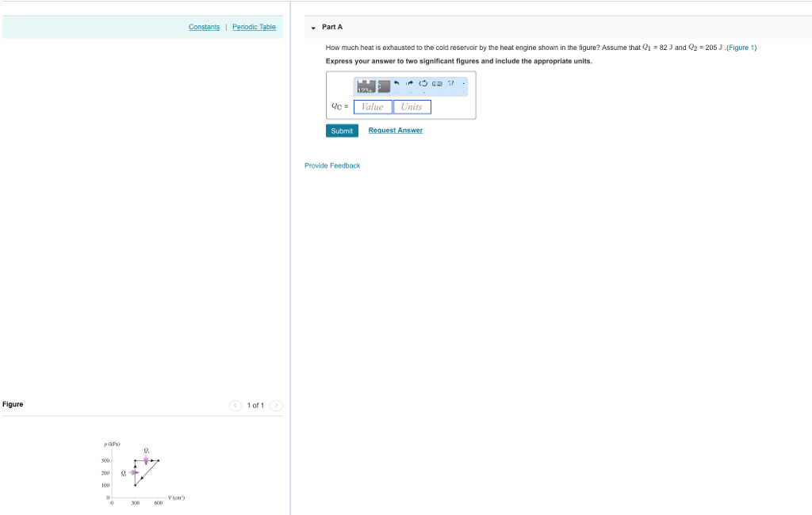Open the toolbar overflow menu
This screenshot has width=812, height=515.
pyautogui.click(x=464, y=84)
